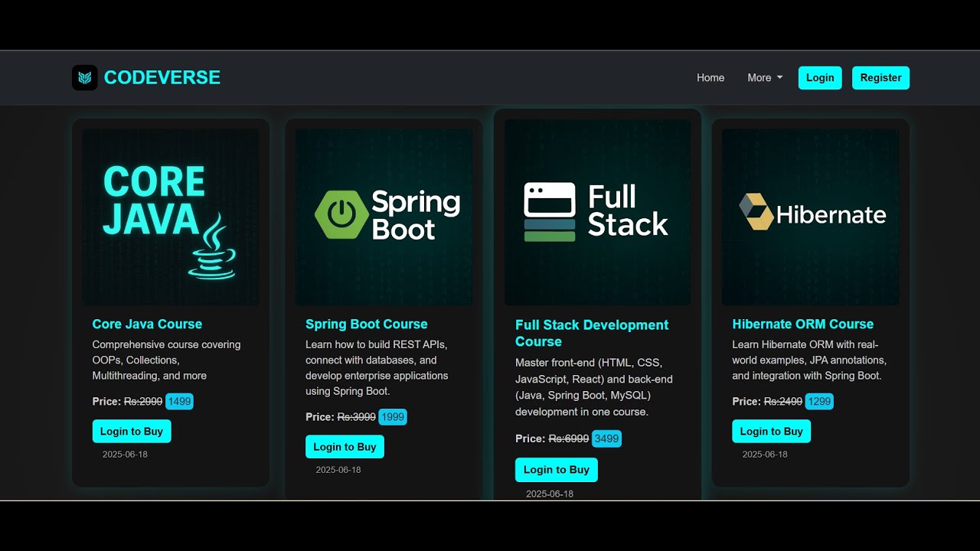Click the Codeverse logo icon
This screenshot has width=980, height=551.
85,77
